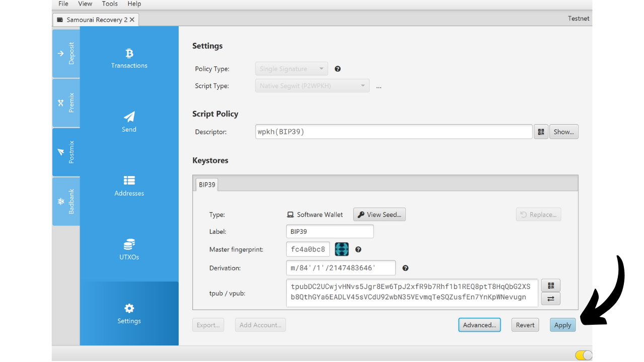The image size is (644, 362).
Task: Select the BIP39 keystore tab
Action: 207,185
